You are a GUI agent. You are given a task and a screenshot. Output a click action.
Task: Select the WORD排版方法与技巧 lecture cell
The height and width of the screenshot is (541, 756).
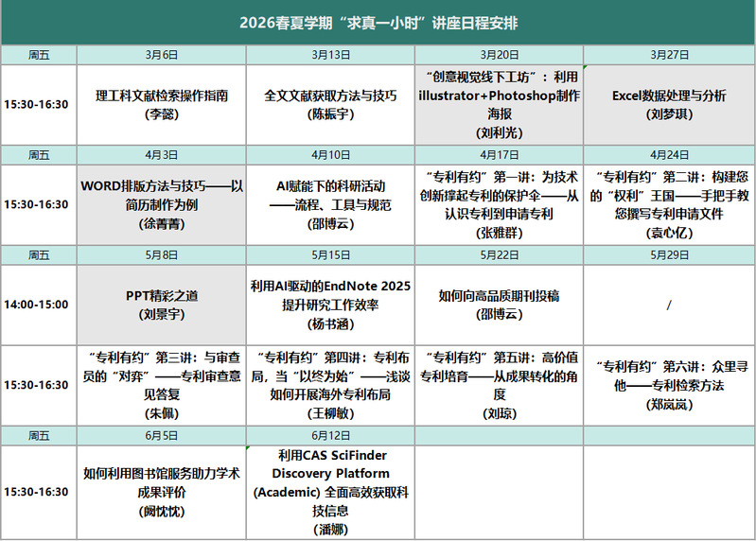[x=161, y=203]
